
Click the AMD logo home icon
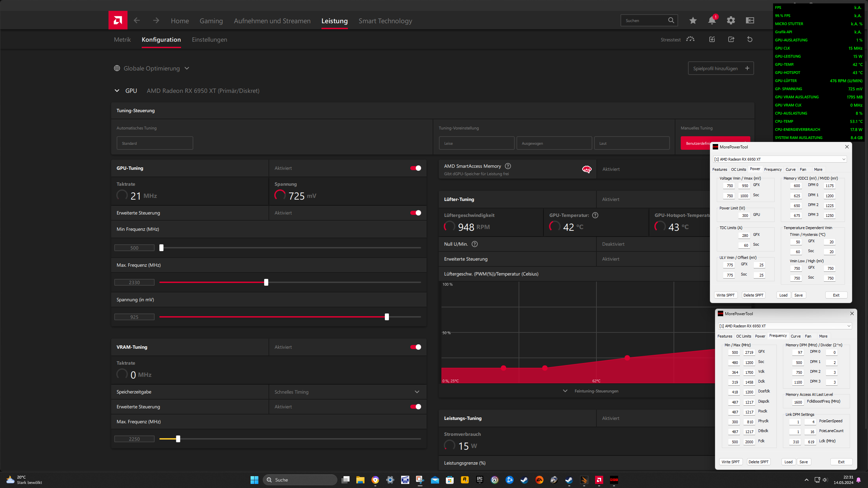click(118, 20)
